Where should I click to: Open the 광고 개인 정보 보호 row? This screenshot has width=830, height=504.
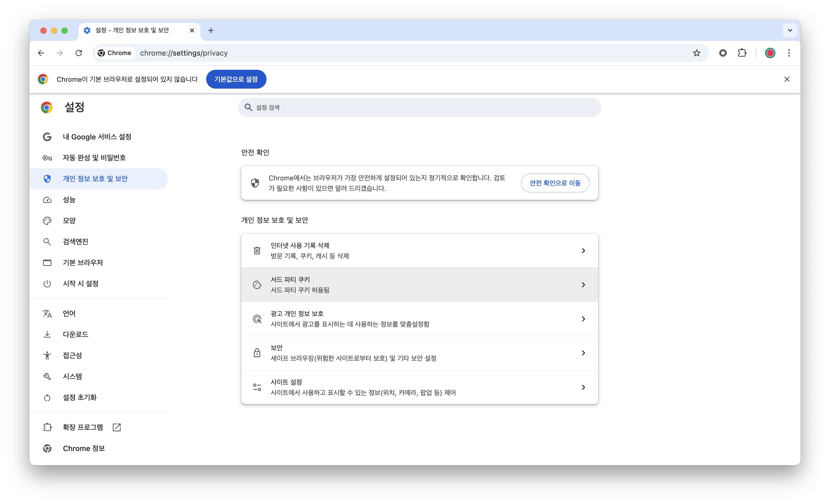[x=419, y=319]
